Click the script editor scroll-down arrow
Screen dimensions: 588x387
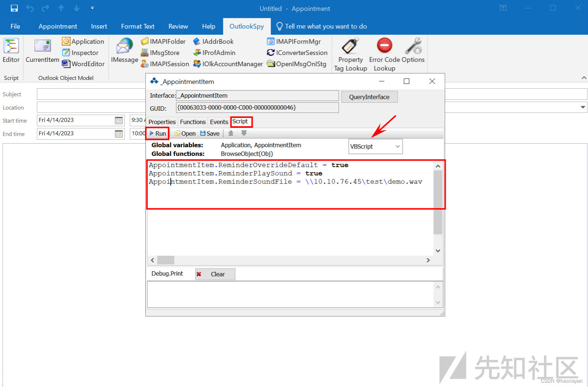coord(438,251)
